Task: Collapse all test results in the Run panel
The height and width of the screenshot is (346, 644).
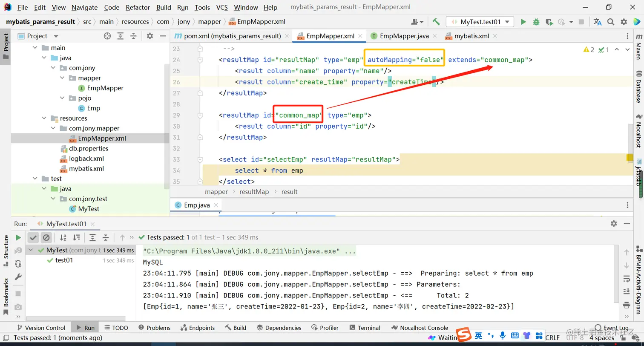Action: click(106, 237)
